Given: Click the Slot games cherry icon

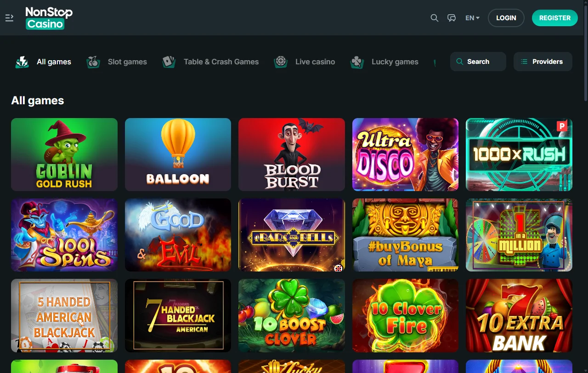Looking at the screenshot, I should point(93,62).
